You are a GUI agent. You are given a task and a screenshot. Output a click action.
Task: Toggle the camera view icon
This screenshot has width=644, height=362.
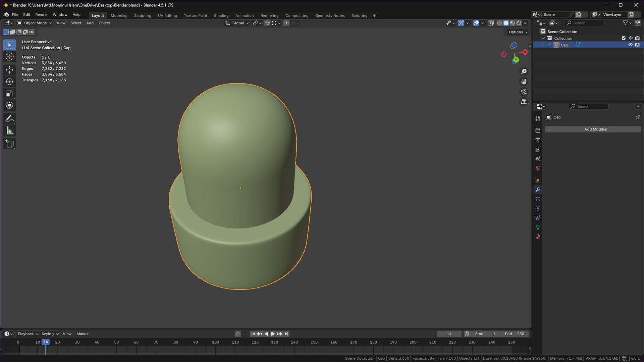pyautogui.click(x=524, y=92)
